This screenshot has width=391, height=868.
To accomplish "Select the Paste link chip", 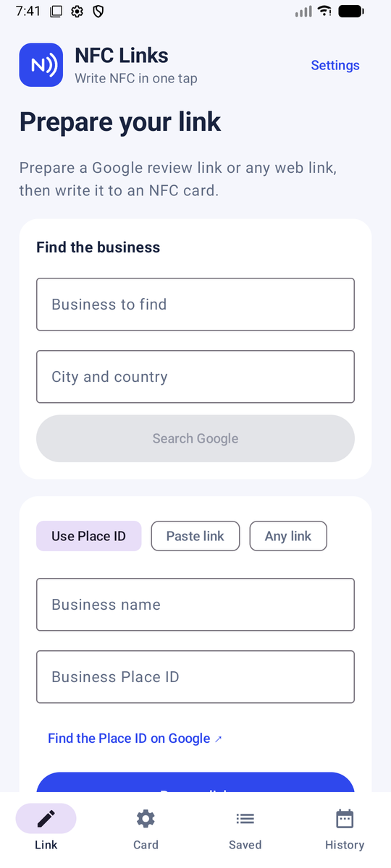I will tap(195, 536).
